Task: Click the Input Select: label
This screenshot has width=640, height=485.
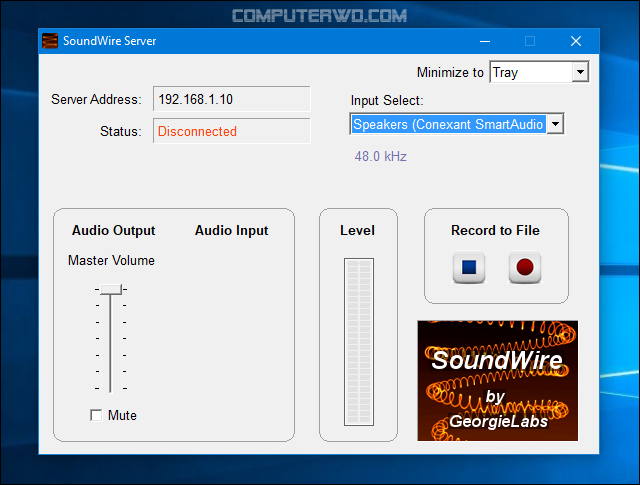Action: 387,100
